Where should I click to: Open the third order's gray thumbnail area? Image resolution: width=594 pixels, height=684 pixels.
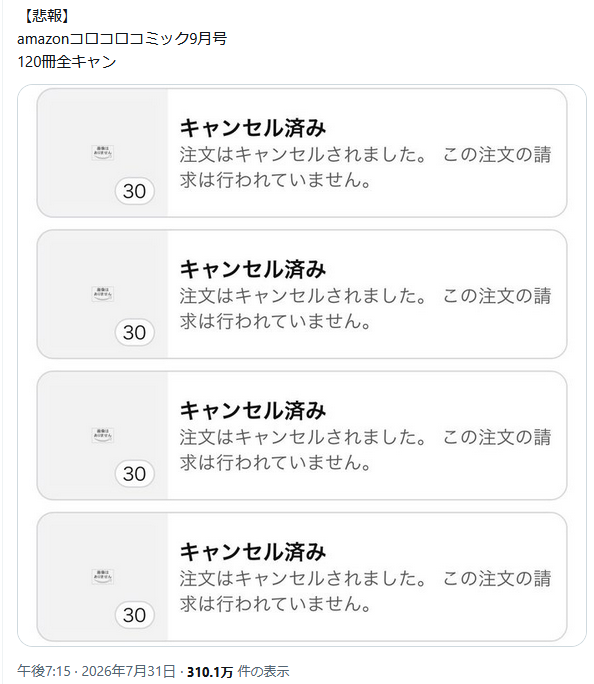coord(102,435)
